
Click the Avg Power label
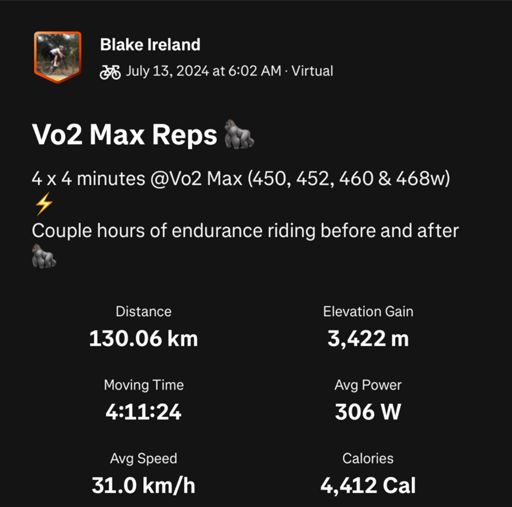click(x=368, y=385)
